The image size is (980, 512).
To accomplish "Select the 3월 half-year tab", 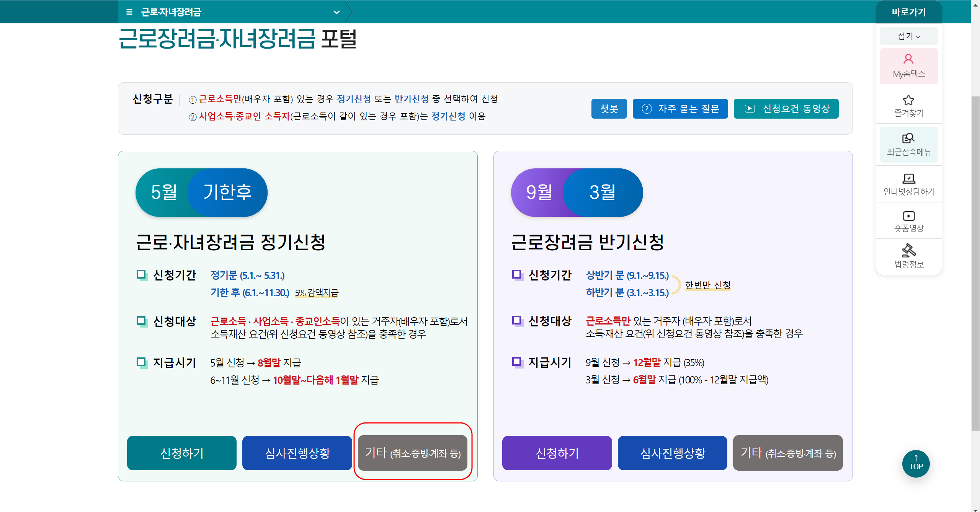I will coord(603,192).
